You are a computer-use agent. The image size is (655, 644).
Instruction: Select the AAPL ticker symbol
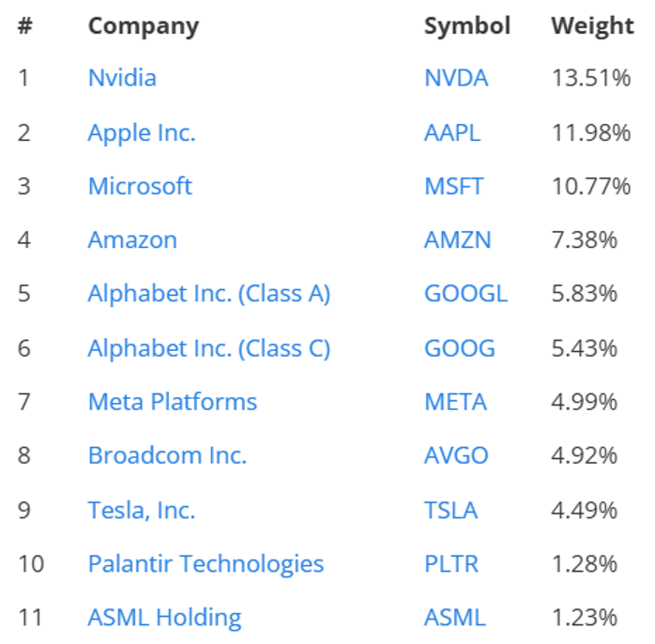click(x=452, y=132)
